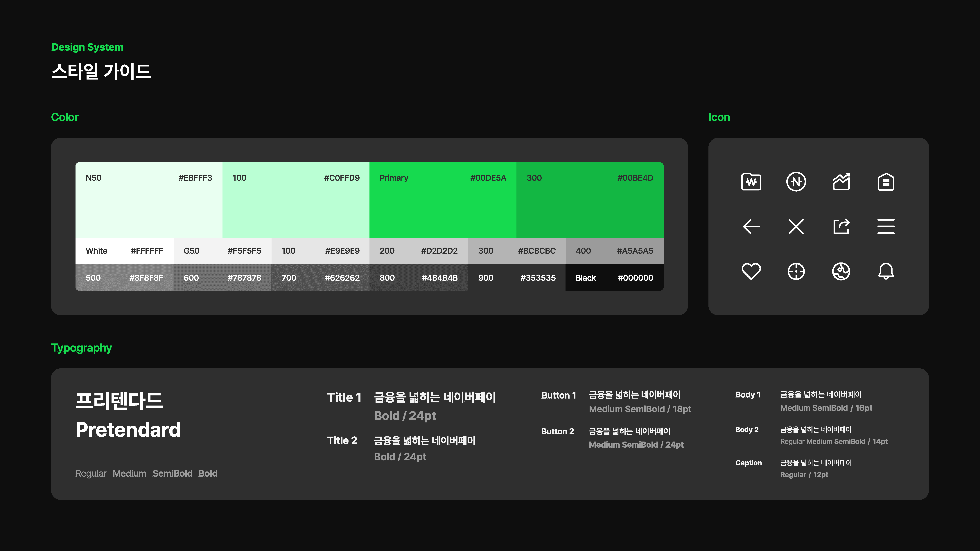
Task: Click the rising chart icon
Action: [x=841, y=182]
